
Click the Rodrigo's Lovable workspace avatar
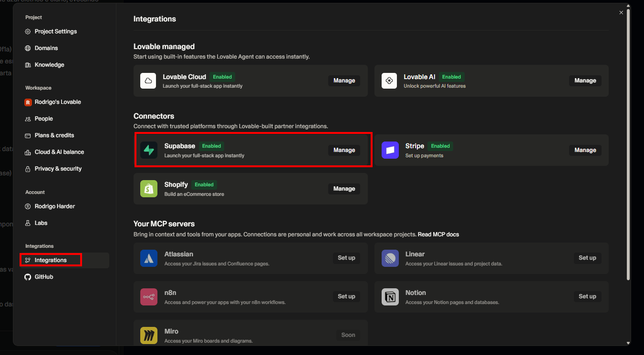pos(28,102)
